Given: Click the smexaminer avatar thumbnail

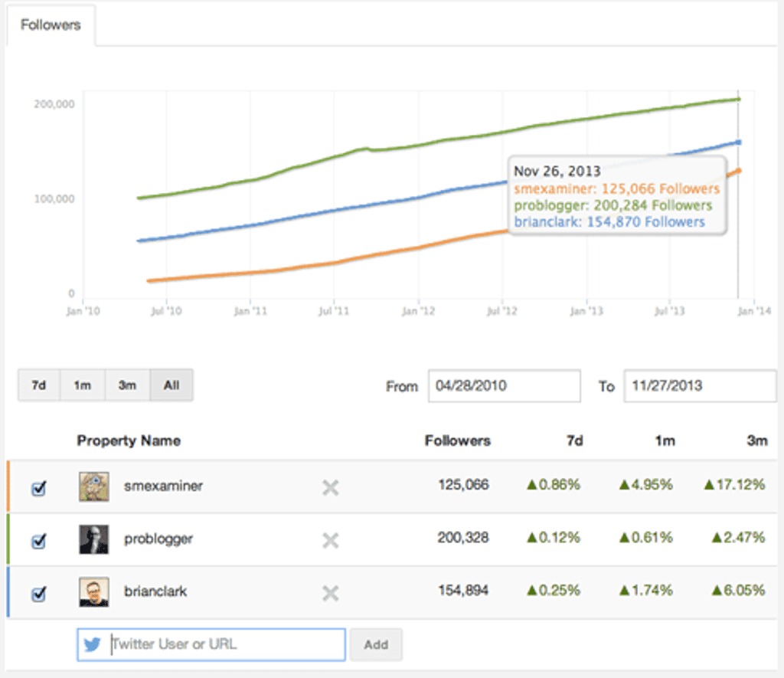Looking at the screenshot, I should pos(94,486).
